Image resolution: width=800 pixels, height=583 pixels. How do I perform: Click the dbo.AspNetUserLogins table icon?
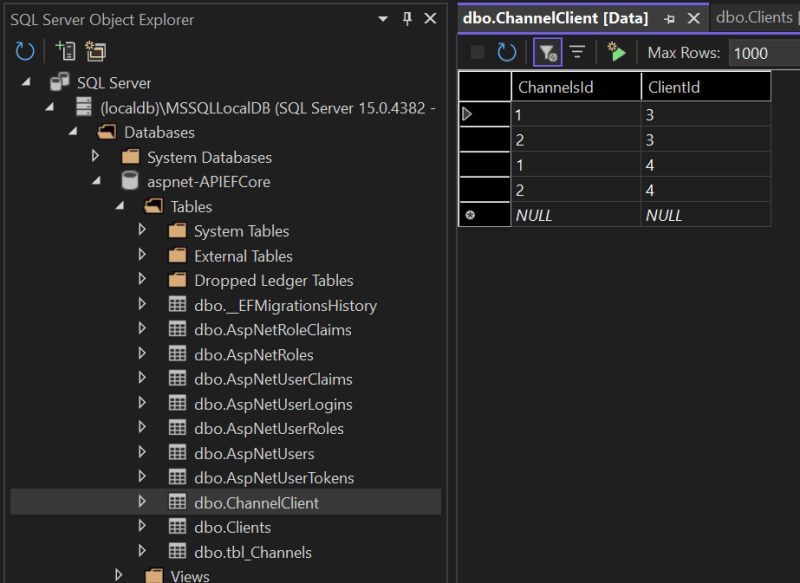point(178,403)
